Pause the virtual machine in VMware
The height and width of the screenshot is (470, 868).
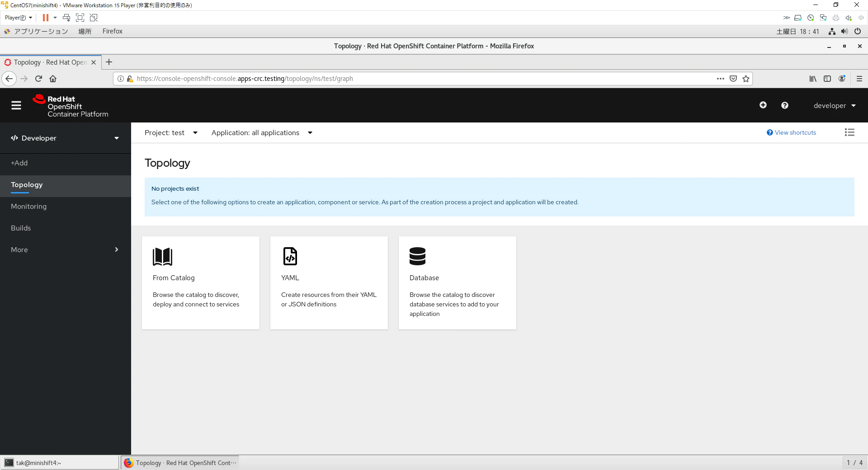click(x=46, y=18)
